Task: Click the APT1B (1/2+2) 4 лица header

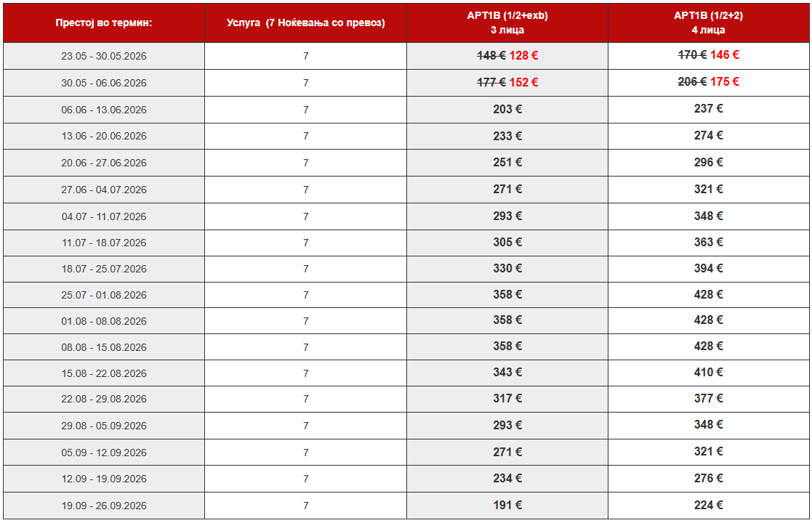Action: [708, 23]
